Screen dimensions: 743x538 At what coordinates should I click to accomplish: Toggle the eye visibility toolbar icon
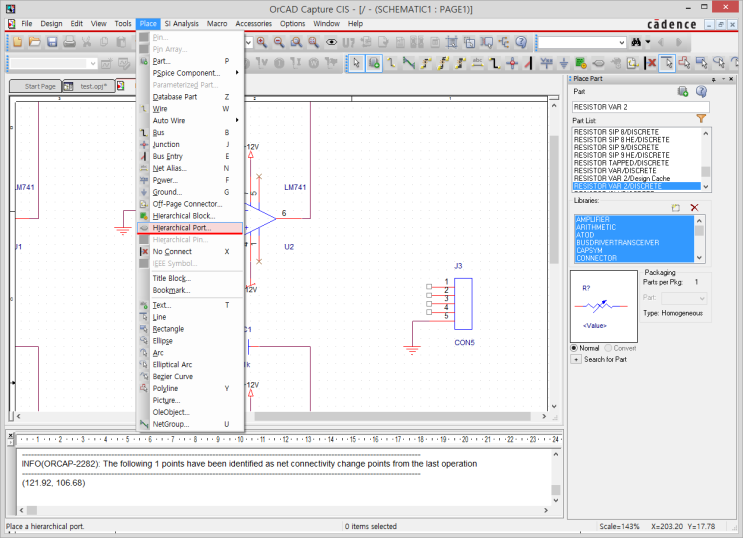[331, 43]
